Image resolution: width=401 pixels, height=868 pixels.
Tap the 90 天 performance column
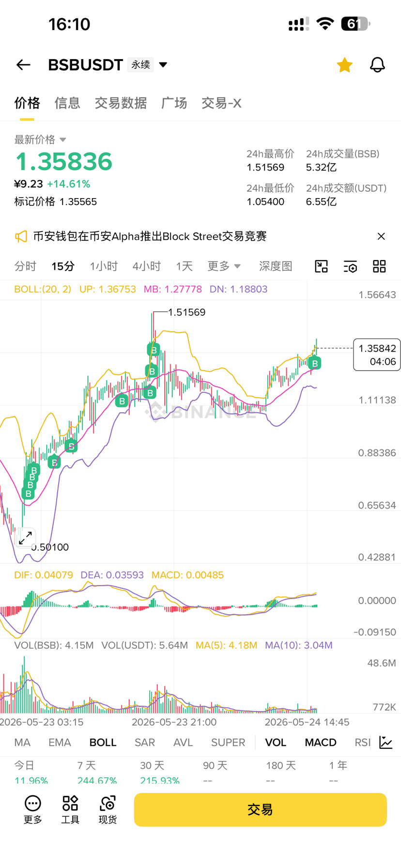pyautogui.click(x=215, y=773)
